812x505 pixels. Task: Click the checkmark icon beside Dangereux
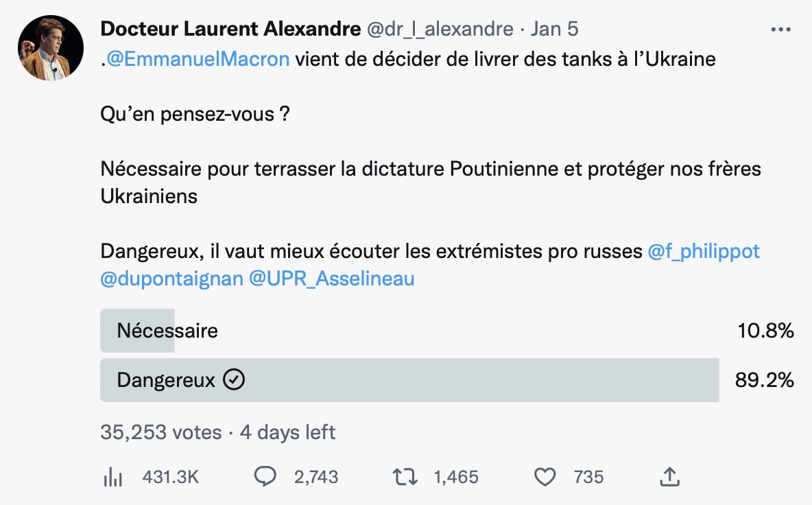tap(234, 379)
